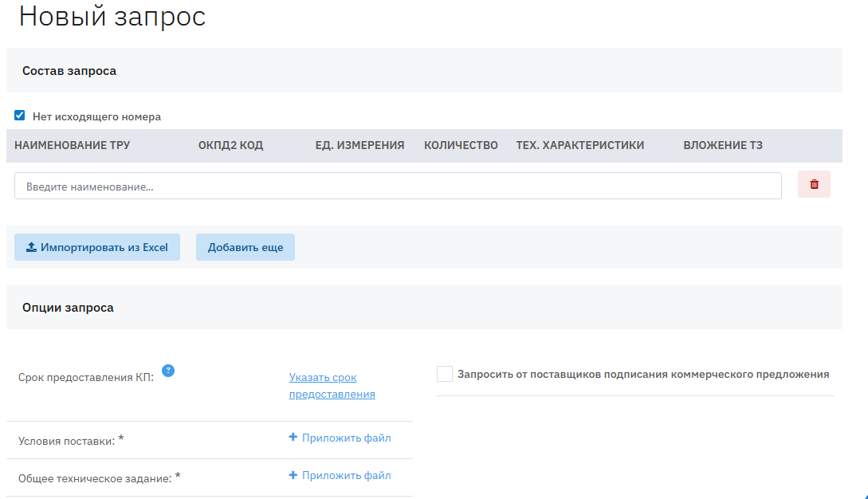Click the red trash icon to delete row
Screen dimensions: 868x499
(814, 184)
